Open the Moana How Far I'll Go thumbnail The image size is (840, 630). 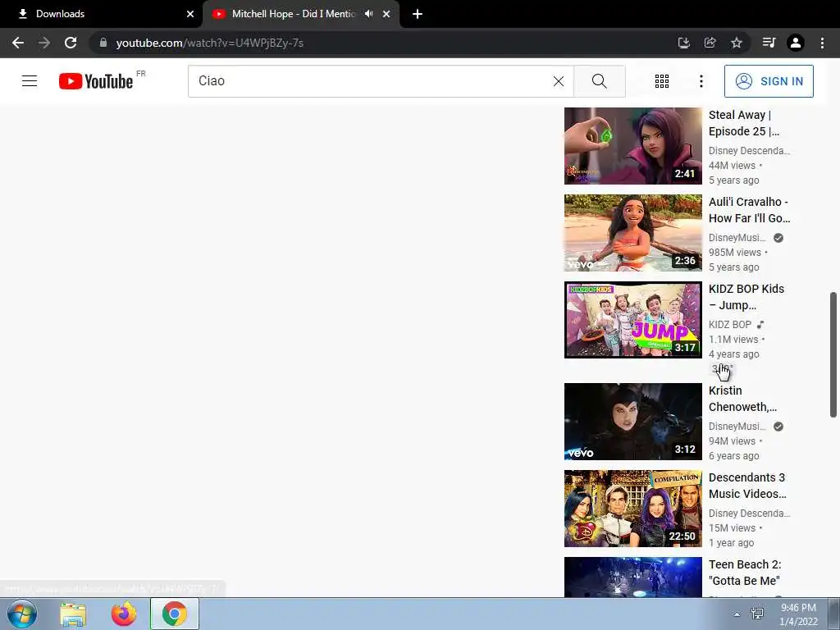point(632,232)
